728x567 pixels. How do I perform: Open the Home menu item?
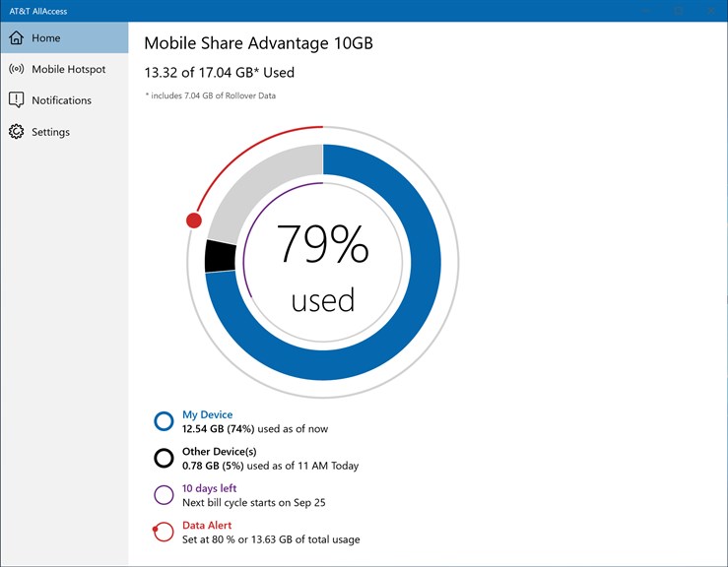click(65, 37)
